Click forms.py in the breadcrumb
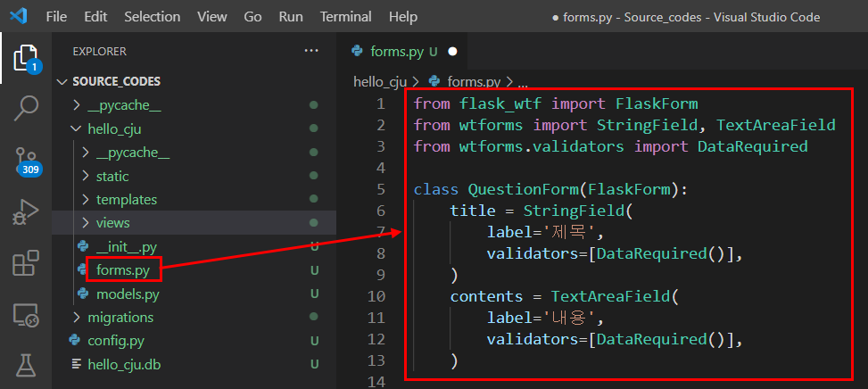The image size is (868, 389). (x=474, y=82)
